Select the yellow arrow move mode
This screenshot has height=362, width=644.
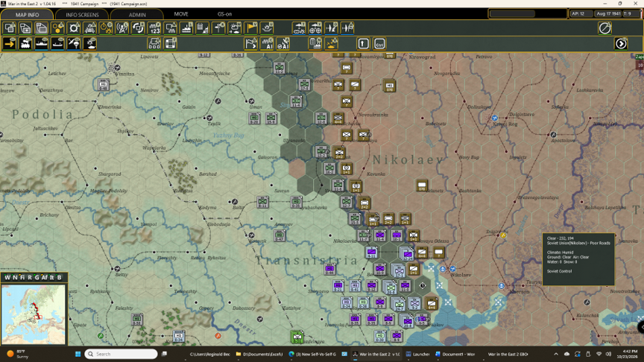pyautogui.click(x=10, y=43)
